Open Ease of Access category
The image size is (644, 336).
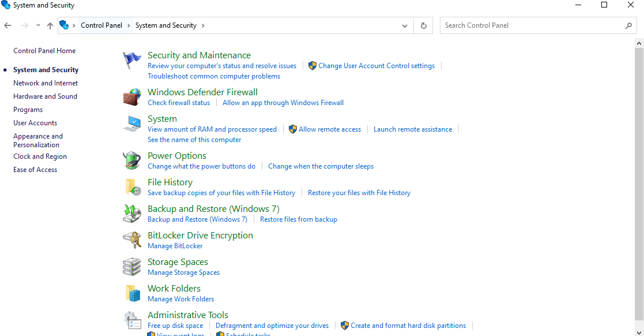point(35,169)
